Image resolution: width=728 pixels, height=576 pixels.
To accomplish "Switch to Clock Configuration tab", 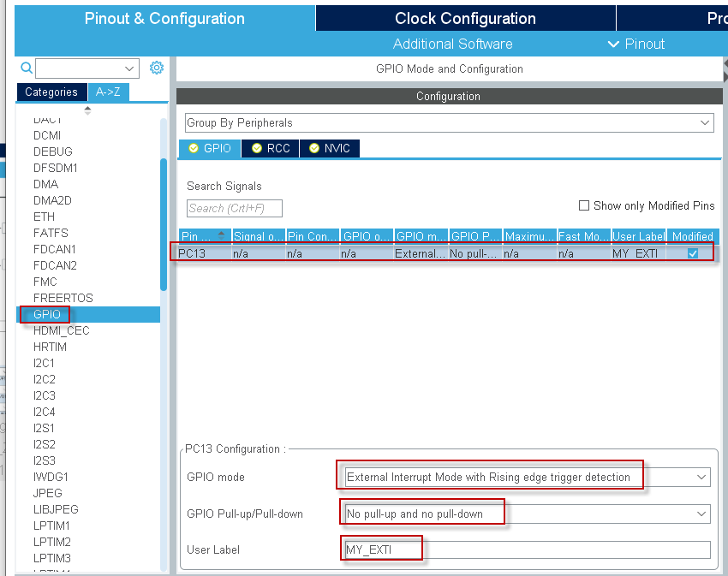I will coord(465,19).
